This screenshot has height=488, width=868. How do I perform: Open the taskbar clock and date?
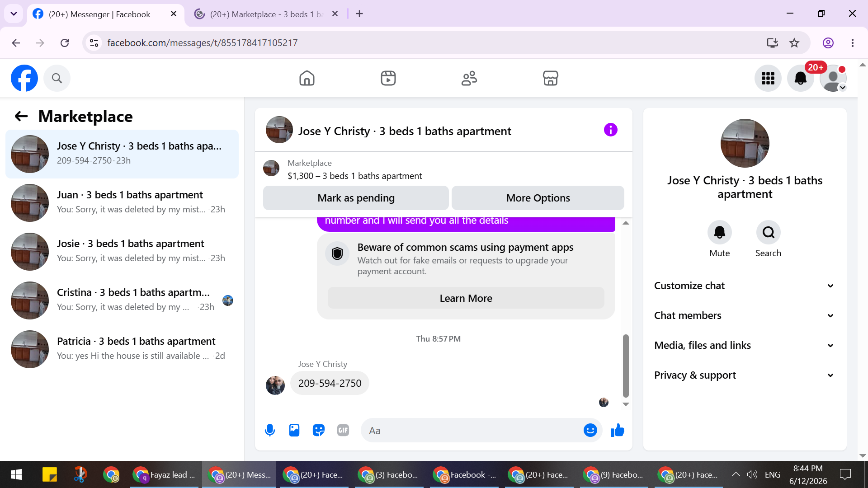pos(808,474)
